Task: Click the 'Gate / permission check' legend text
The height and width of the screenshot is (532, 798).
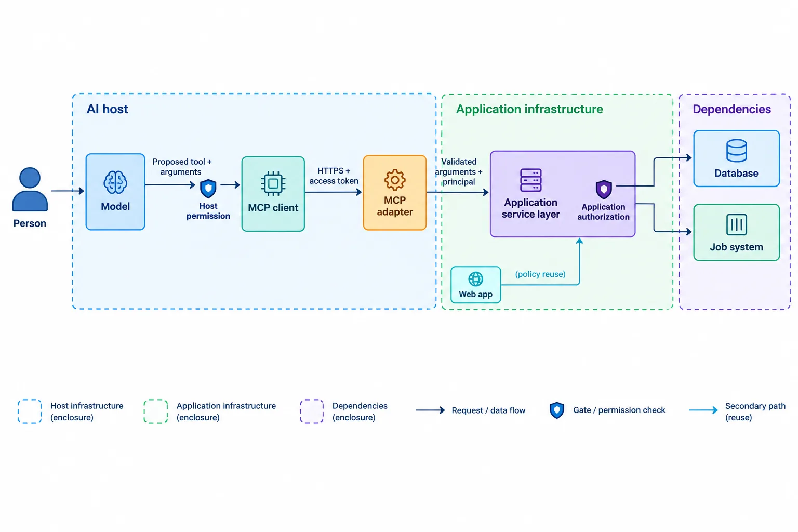Action: point(619,410)
